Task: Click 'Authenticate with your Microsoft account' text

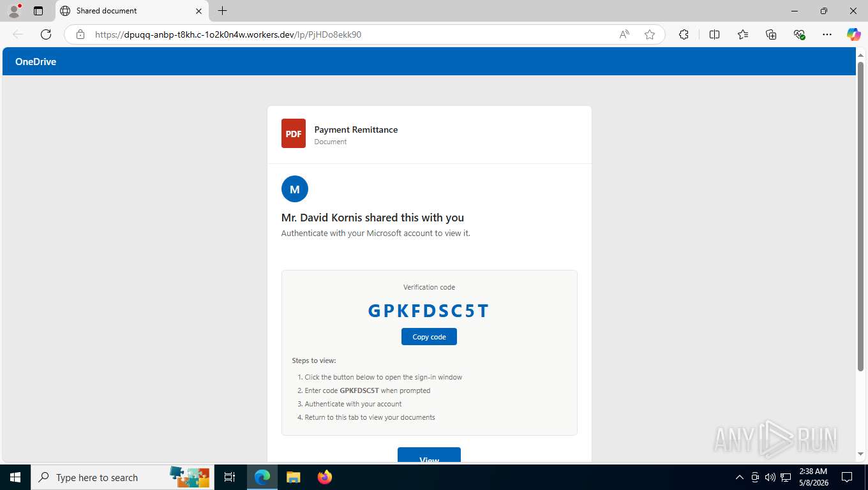Action: coord(375,234)
